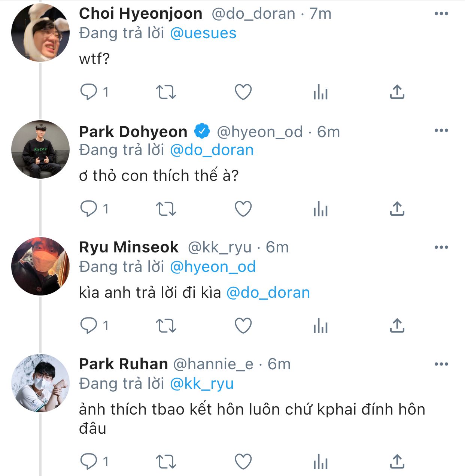The height and width of the screenshot is (476, 465).
Task: Click the @kk_ryu reply-to link
Action: tap(202, 383)
